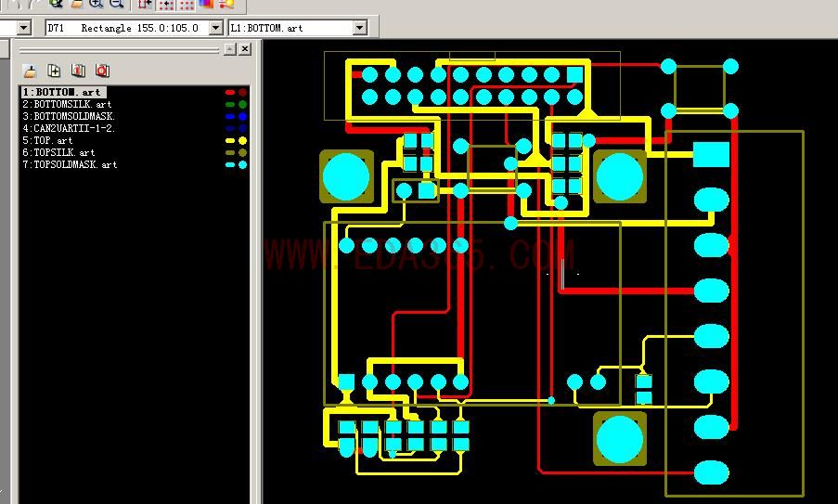Select layer 3:BOTTOMSOLDMASK in the list
Image resolution: width=838 pixels, height=504 pixels.
pos(69,116)
